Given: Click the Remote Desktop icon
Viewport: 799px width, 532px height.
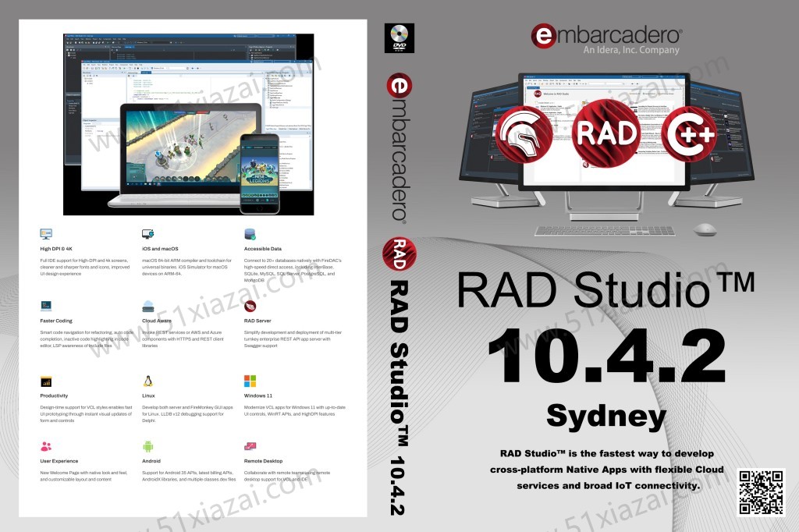Looking at the screenshot, I should tap(250, 446).
